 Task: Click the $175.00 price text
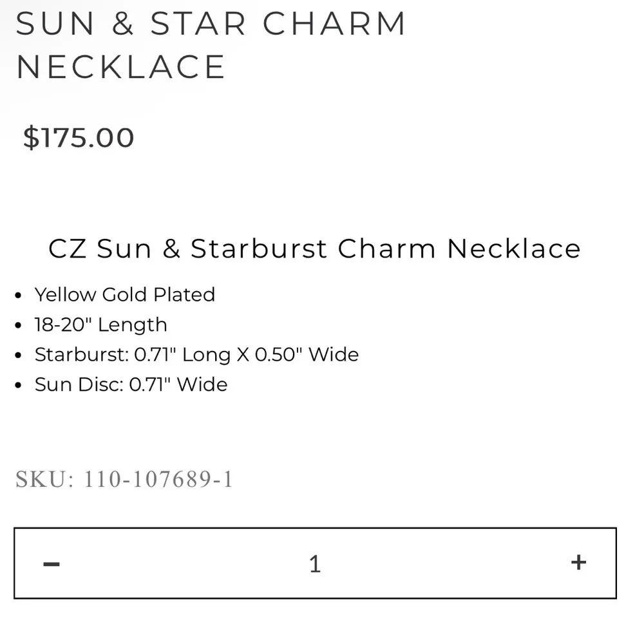coord(77,137)
